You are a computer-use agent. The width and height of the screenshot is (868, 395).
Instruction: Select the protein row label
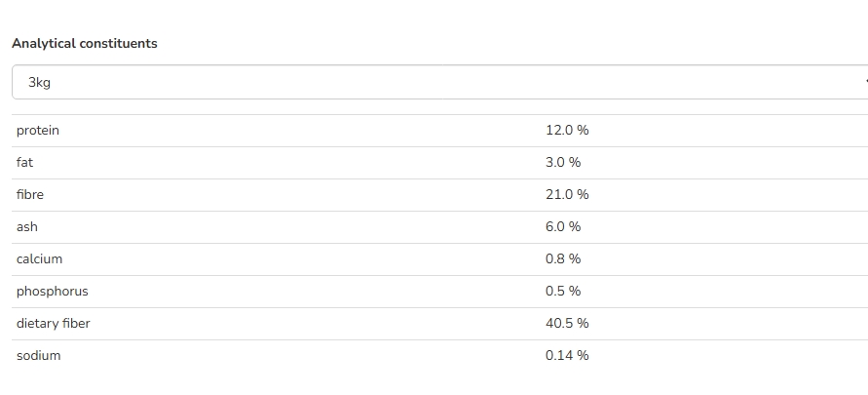38,131
